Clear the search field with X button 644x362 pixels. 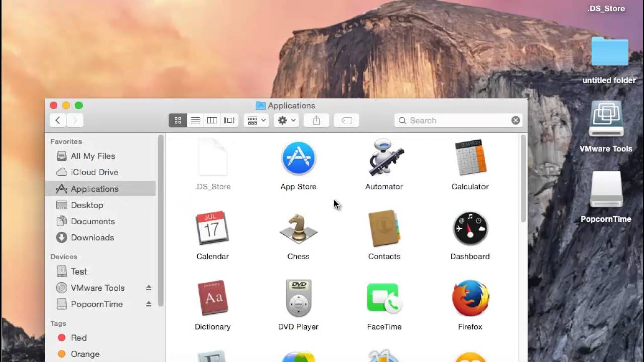coord(515,120)
